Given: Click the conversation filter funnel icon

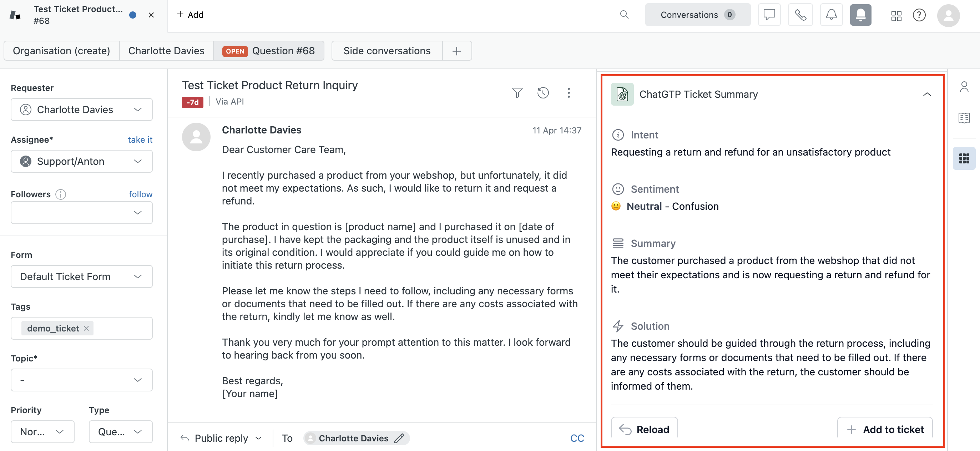Looking at the screenshot, I should tap(517, 93).
